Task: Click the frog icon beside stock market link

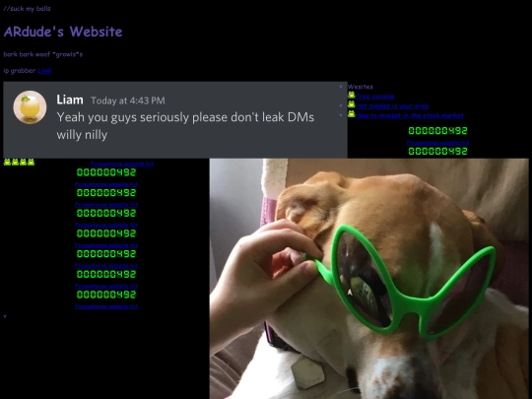Action: click(351, 114)
